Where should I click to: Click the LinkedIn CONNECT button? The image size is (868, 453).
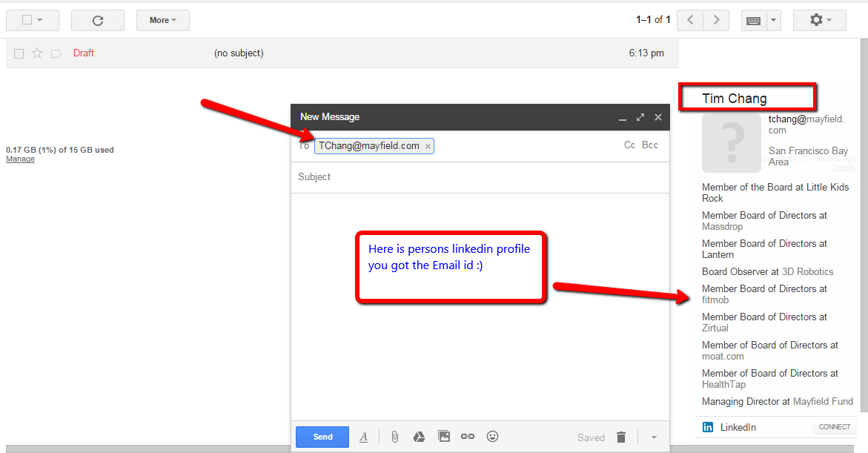tap(835, 427)
